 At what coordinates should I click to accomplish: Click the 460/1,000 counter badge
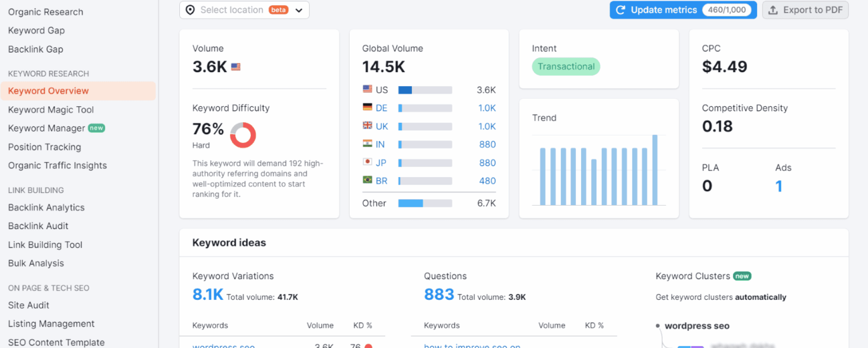[x=727, y=10]
